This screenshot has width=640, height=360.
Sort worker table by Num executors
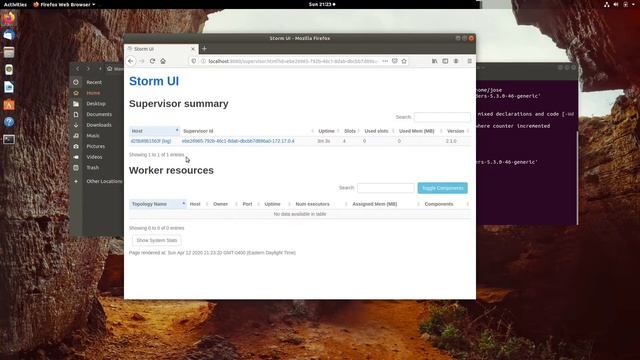tap(320, 204)
